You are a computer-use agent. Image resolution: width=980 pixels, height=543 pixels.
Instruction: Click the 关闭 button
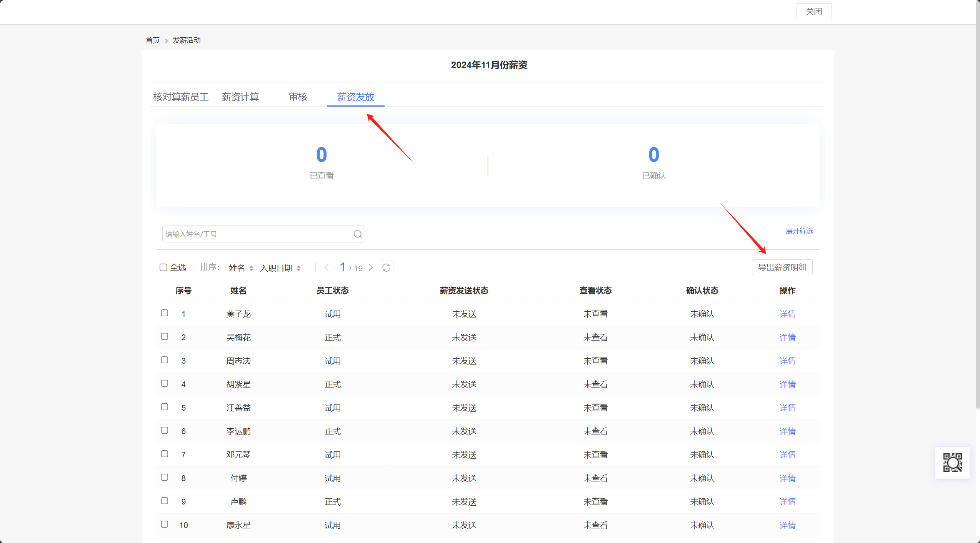(x=814, y=12)
